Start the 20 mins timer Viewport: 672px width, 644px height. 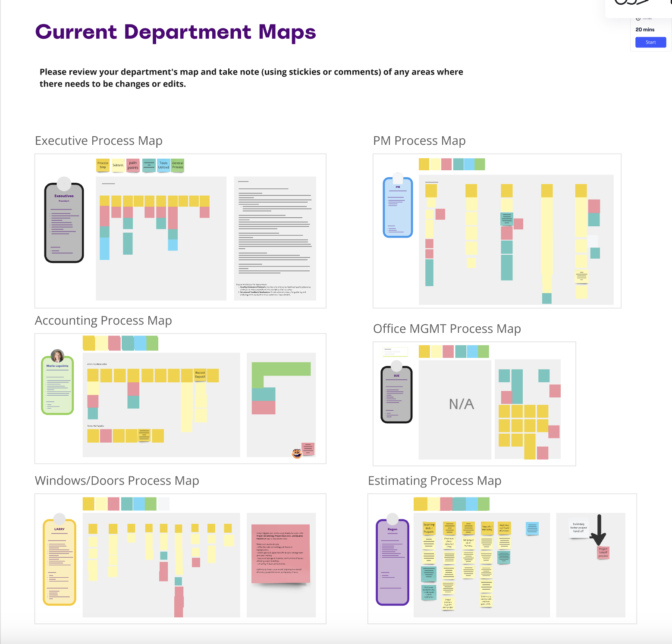pos(650,42)
